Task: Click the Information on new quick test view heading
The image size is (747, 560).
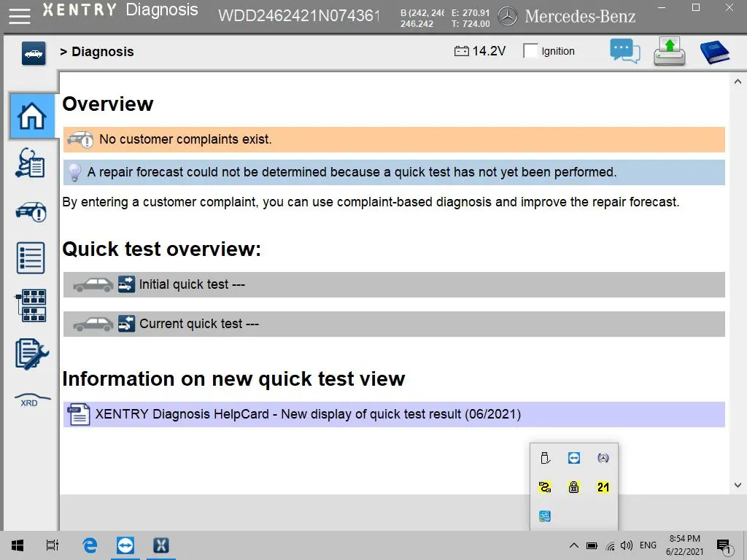Action: coord(233,379)
